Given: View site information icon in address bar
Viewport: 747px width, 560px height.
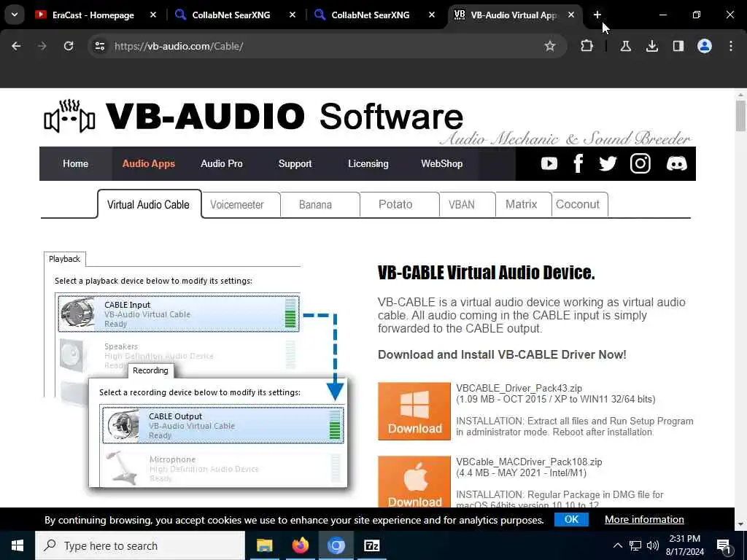Looking at the screenshot, I should click(99, 46).
